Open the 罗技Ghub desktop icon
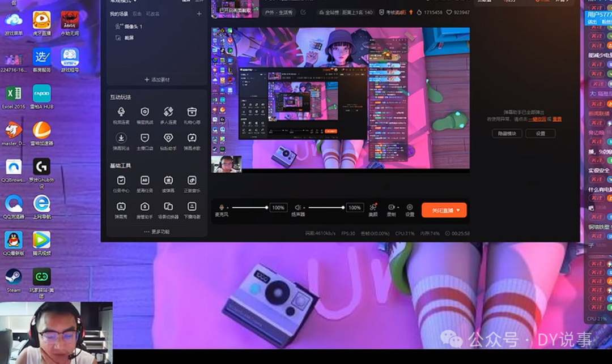Viewport: 612px width, 364px height. click(41, 173)
